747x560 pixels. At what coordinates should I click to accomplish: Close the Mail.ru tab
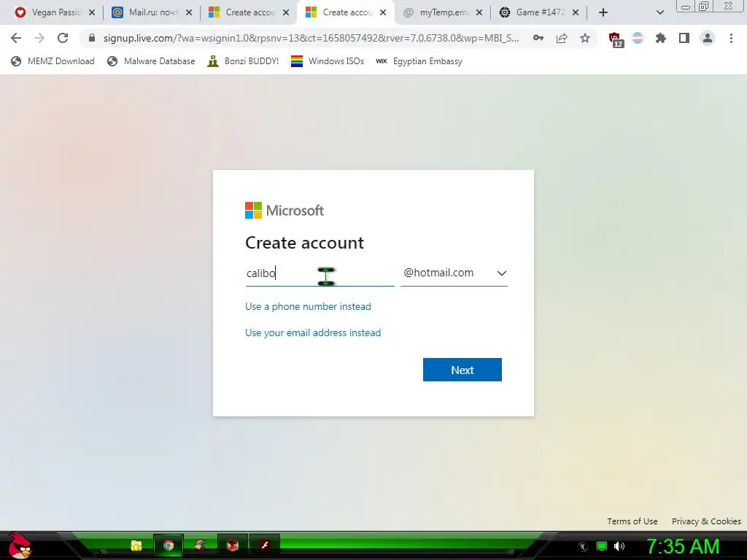coord(189,13)
